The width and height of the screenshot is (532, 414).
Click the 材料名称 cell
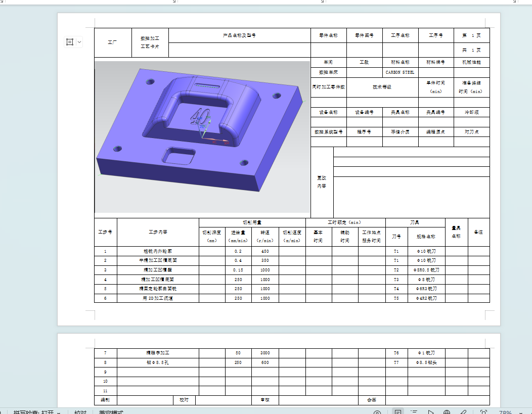(401, 62)
